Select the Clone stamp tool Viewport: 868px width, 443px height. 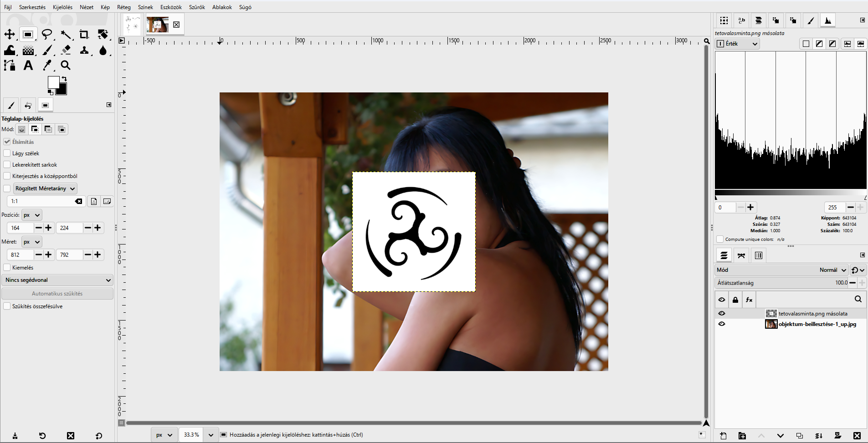coord(84,50)
